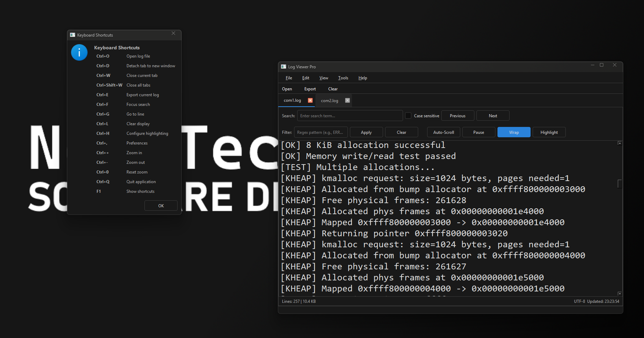Click the Log Viewer Pro title bar app icon
The width and height of the screenshot is (644, 338).
(x=284, y=67)
